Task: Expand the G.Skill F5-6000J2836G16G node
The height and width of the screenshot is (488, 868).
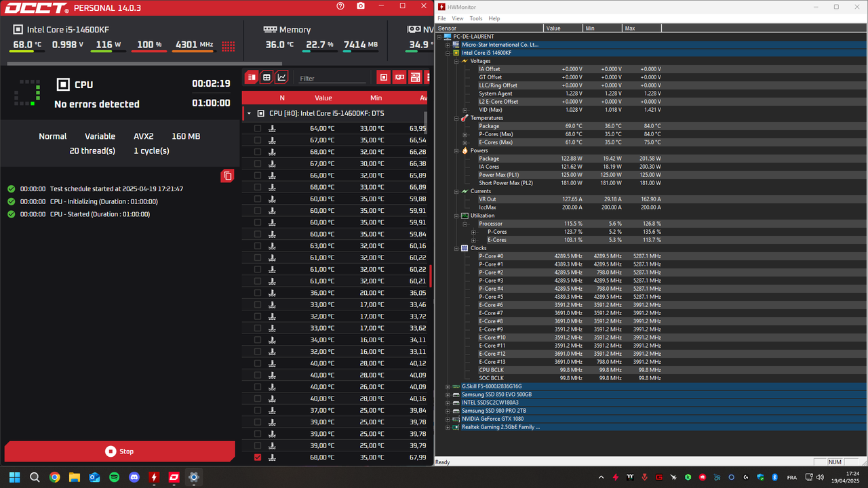Action: click(x=448, y=386)
